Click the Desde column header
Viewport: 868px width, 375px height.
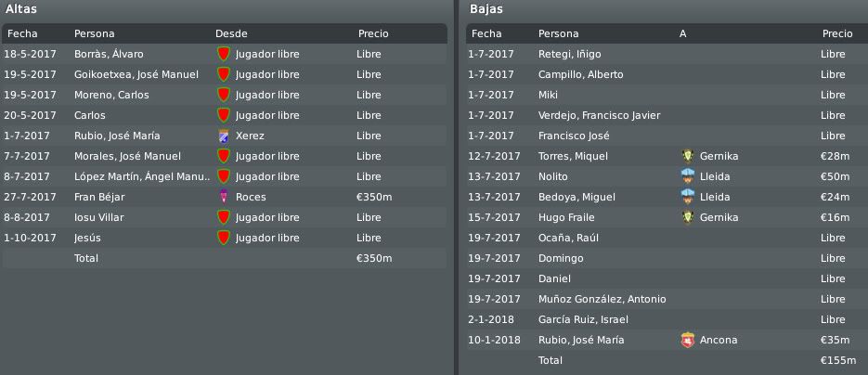coord(231,33)
